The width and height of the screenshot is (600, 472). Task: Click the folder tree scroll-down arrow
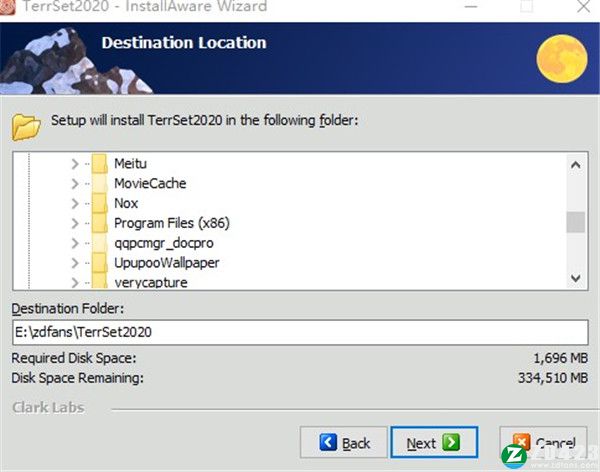576,278
